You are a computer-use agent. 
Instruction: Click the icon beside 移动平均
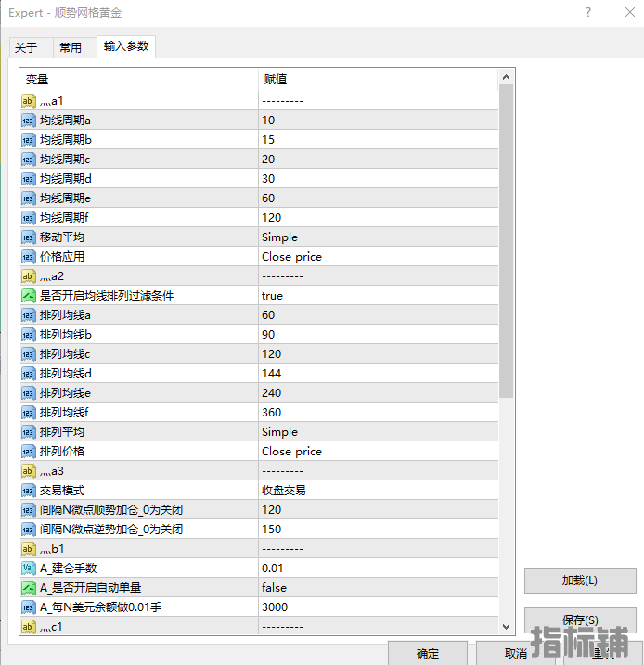[29, 237]
